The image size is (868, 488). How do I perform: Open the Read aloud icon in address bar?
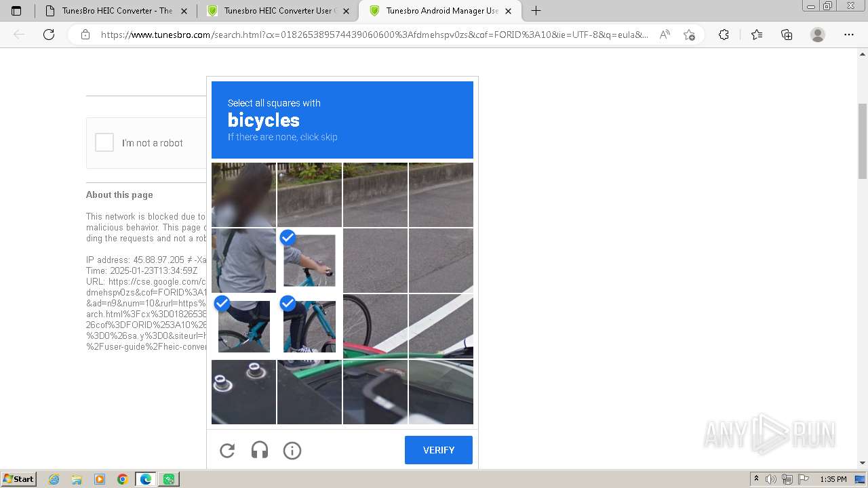click(665, 35)
